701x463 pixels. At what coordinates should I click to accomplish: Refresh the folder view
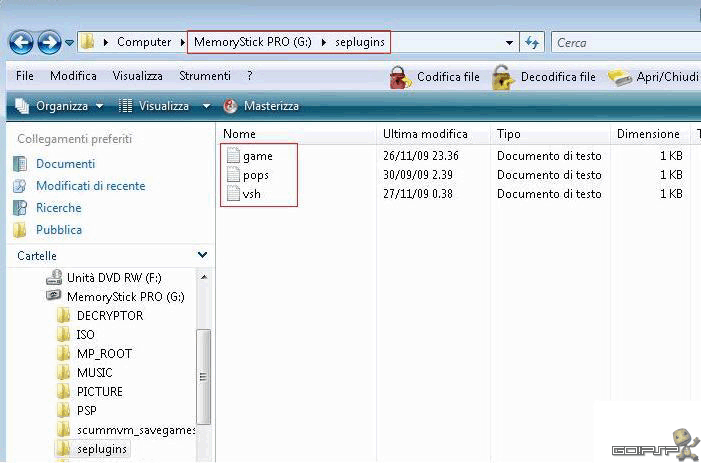click(532, 43)
